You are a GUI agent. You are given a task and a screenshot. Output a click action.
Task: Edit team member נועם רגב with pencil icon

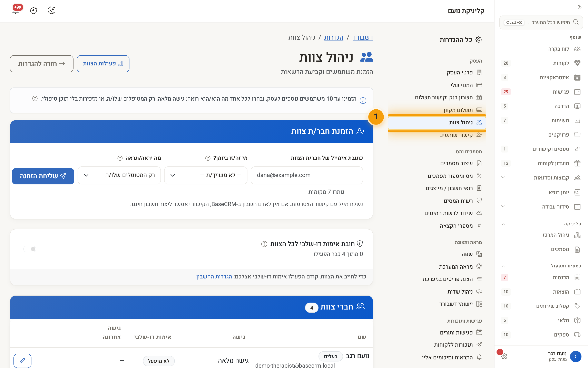(x=22, y=360)
